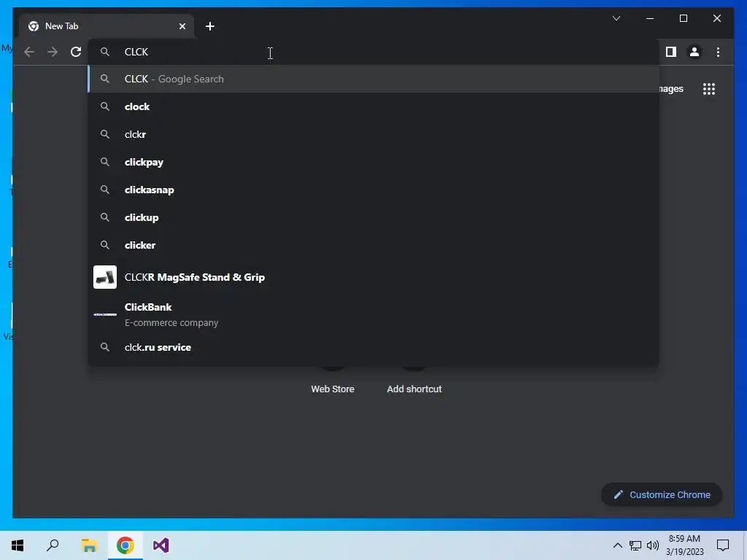Select the New Tab tab
This screenshot has width=747, height=560.
[107, 26]
